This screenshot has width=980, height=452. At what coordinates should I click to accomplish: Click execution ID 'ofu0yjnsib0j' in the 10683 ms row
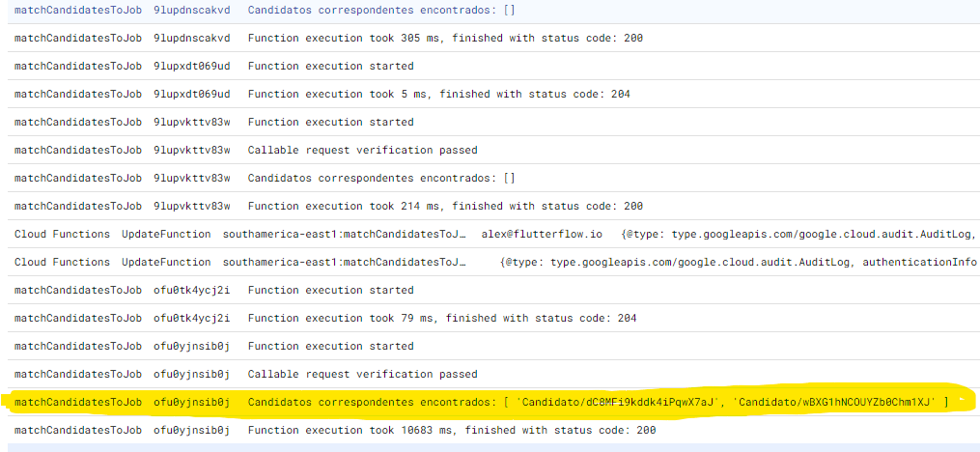point(192,430)
